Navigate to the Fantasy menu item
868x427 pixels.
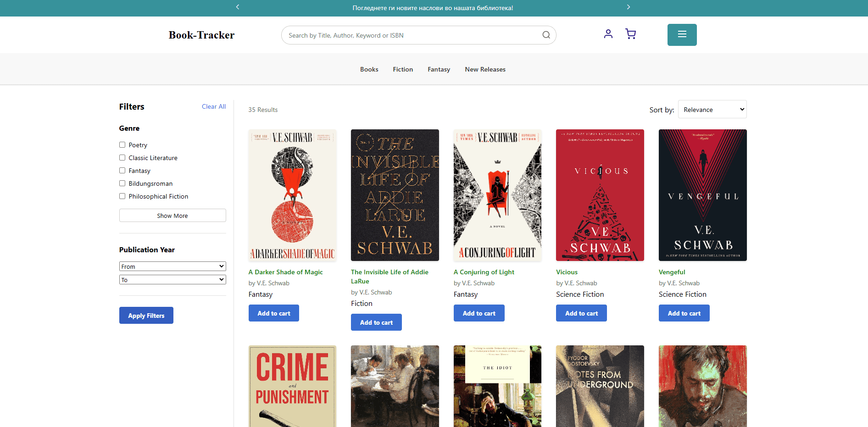pyautogui.click(x=439, y=69)
